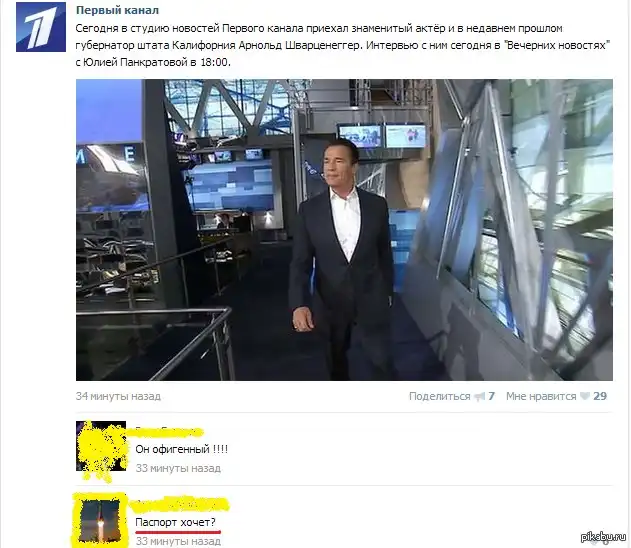
Task: Click the share count number 7
Action: pos(491,396)
